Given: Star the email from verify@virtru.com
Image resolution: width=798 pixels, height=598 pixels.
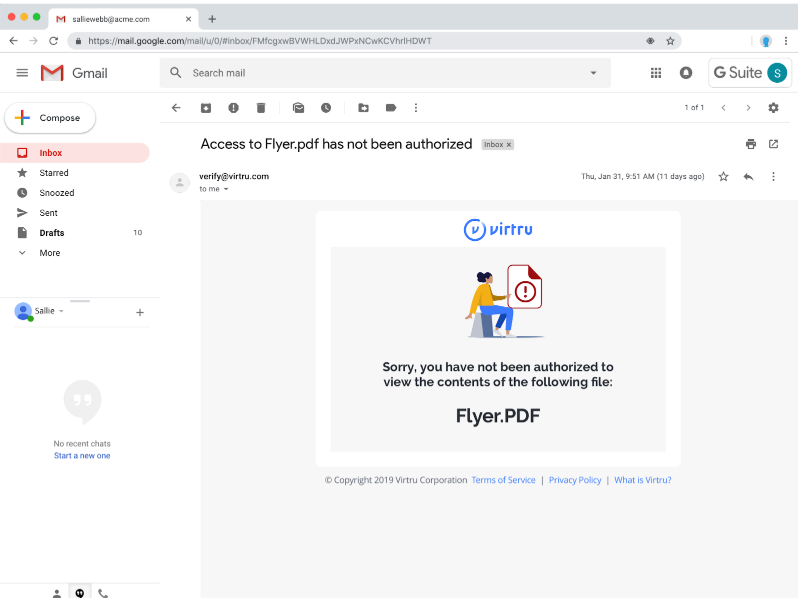Looking at the screenshot, I should point(723,177).
